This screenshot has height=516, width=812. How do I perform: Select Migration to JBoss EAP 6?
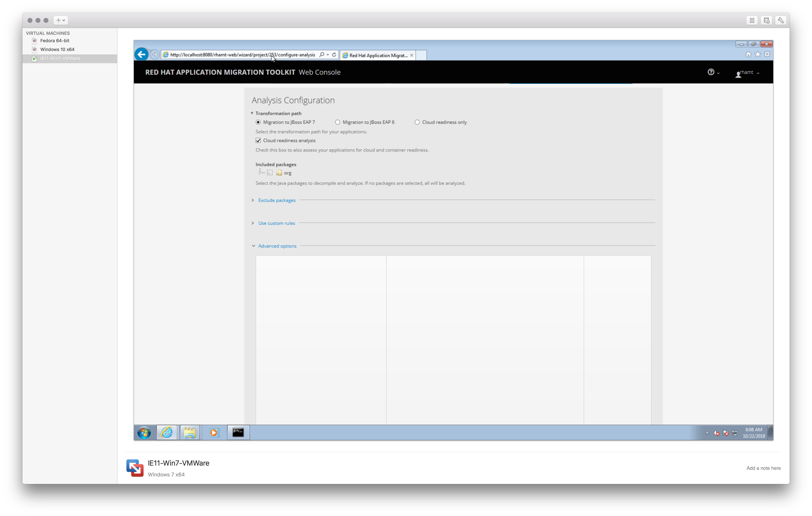point(337,122)
